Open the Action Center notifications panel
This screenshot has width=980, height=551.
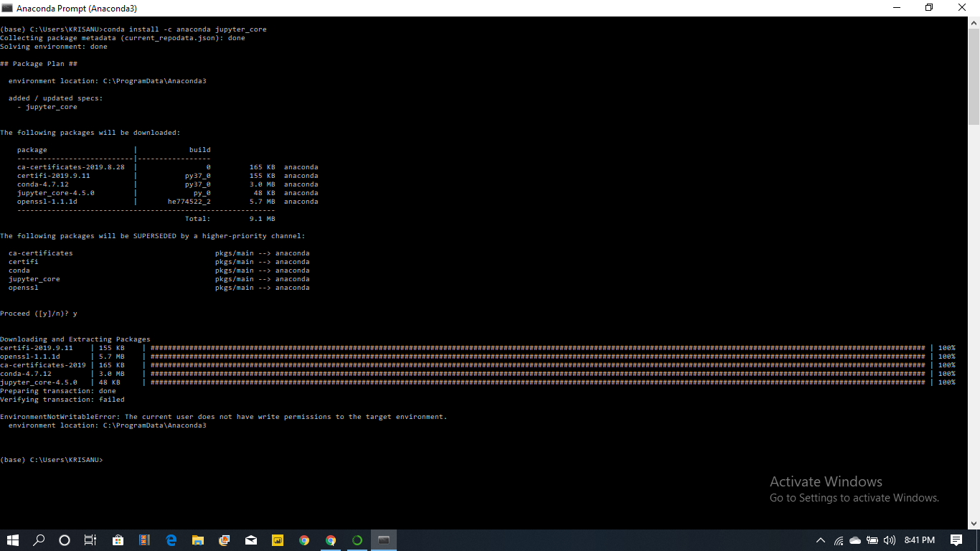958,540
